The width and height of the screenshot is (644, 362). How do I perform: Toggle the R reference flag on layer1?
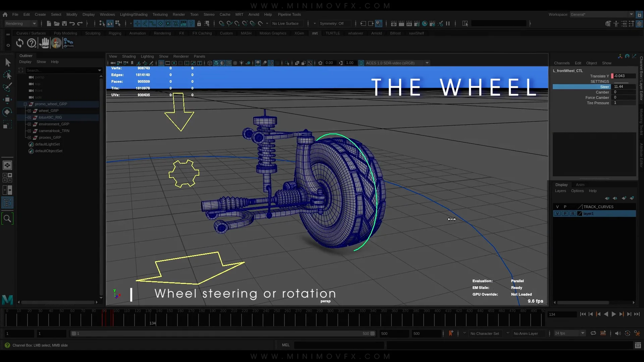point(573,214)
